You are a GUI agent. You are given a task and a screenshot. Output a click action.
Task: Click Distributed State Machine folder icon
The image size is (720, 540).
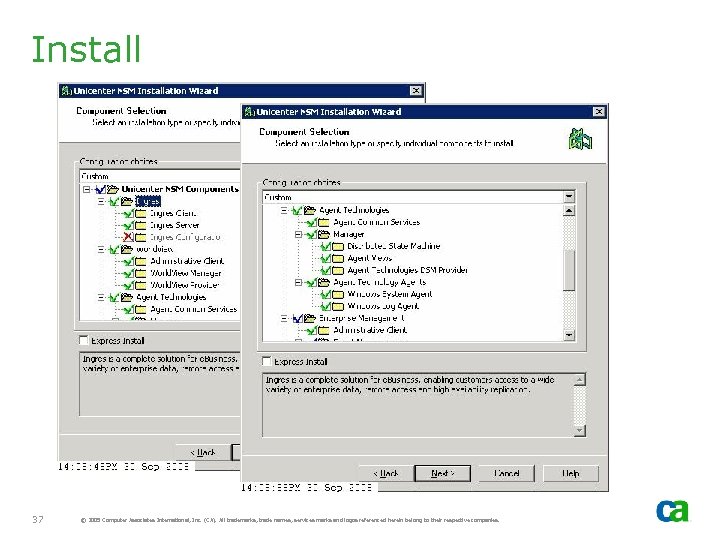(338, 247)
